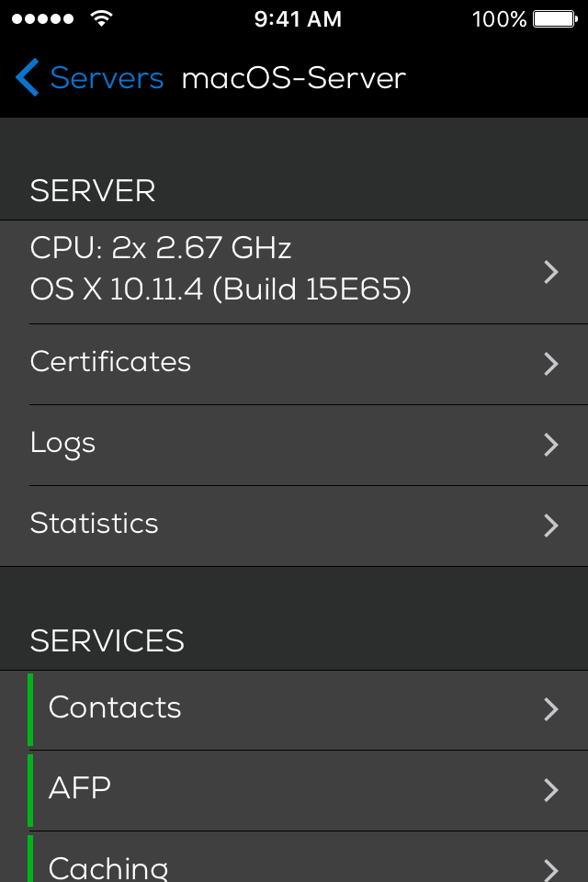This screenshot has height=882, width=588.
Task: Open the AFP service settings
Action: (x=81, y=788)
